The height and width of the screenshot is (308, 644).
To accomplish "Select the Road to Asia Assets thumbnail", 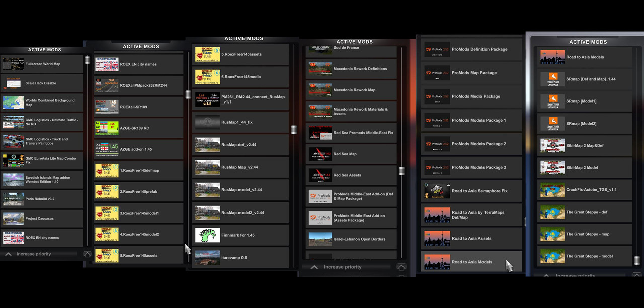I will point(437,238).
